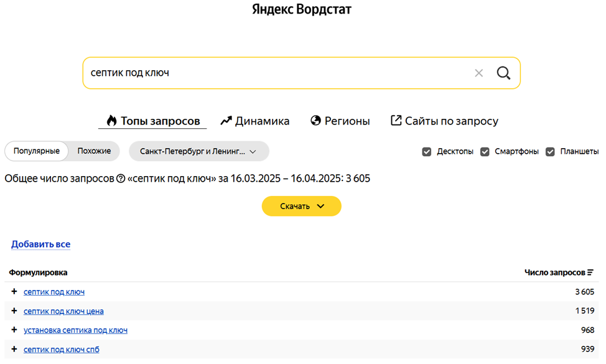The height and width of the screenshot is (364, 606).
Task: Open the Сайты по запросу tab
Action: point(444,121)
